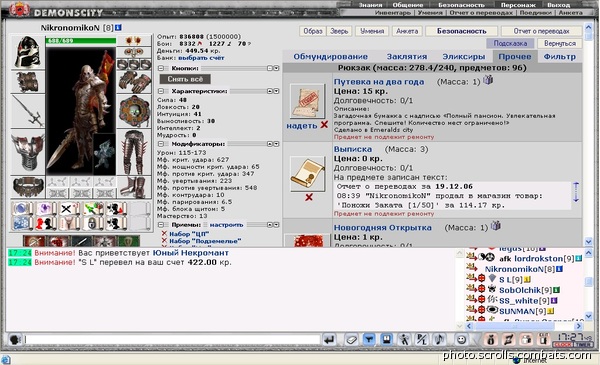
Task: Click gift icon beside Путевка на два года
Action: pyautogui.click(x=488, y=80)
